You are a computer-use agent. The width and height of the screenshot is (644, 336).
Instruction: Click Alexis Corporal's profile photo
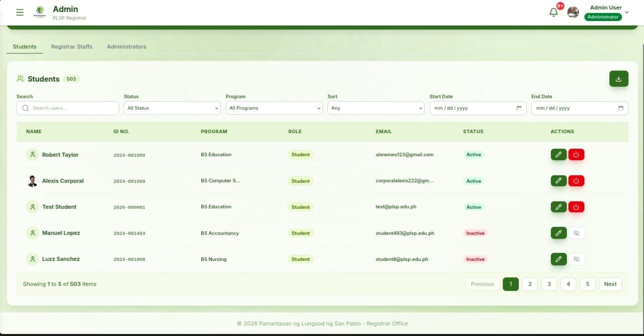coord(33,181)
